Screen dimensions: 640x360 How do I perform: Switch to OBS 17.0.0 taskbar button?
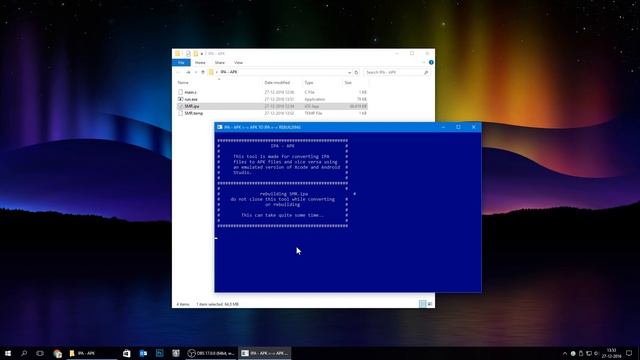[x=211, y=353]
